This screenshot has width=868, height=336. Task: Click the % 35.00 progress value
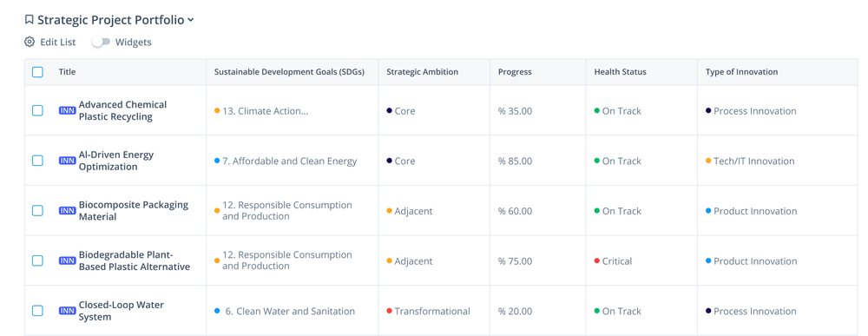point(515,111)
